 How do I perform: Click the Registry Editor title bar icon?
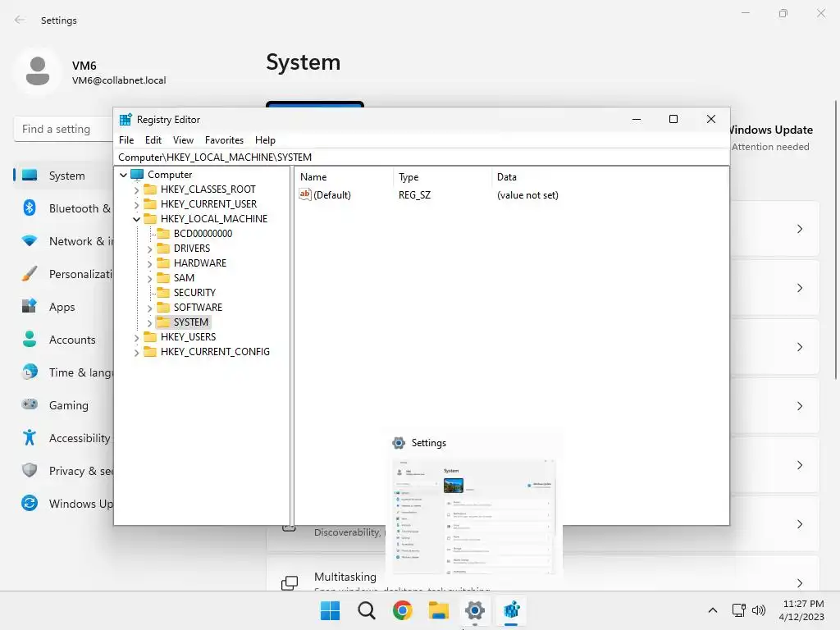coord(126,120)
